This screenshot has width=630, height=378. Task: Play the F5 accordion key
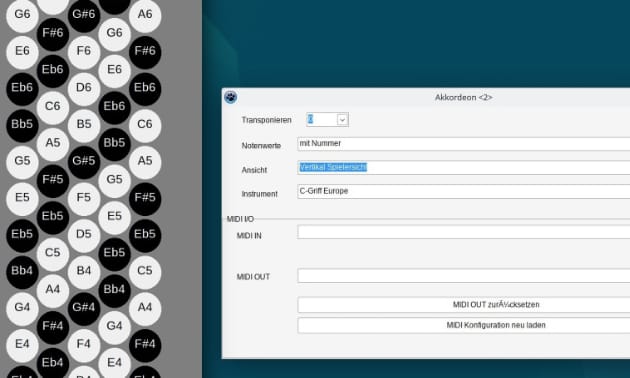[x=84, y=198]
